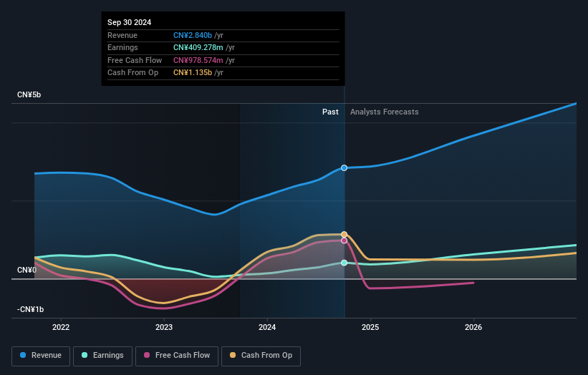
Task: Toggle the Revenue legend button
Action: tap(41, 356)
